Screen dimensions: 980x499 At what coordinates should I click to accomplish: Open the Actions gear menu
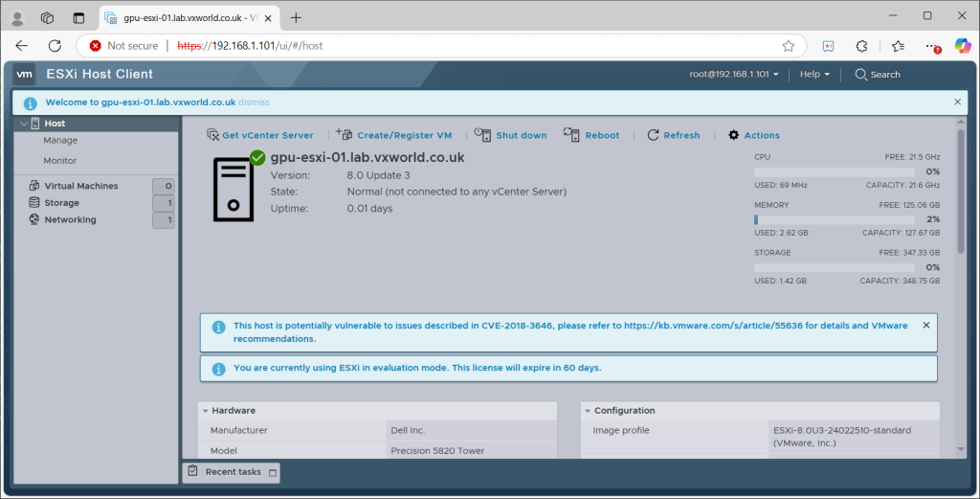pyautogui.click(x=734, y=135)
